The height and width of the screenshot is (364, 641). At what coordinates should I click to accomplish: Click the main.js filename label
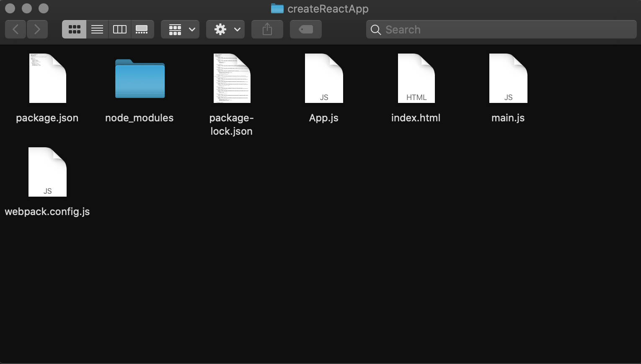pos(508,118)
